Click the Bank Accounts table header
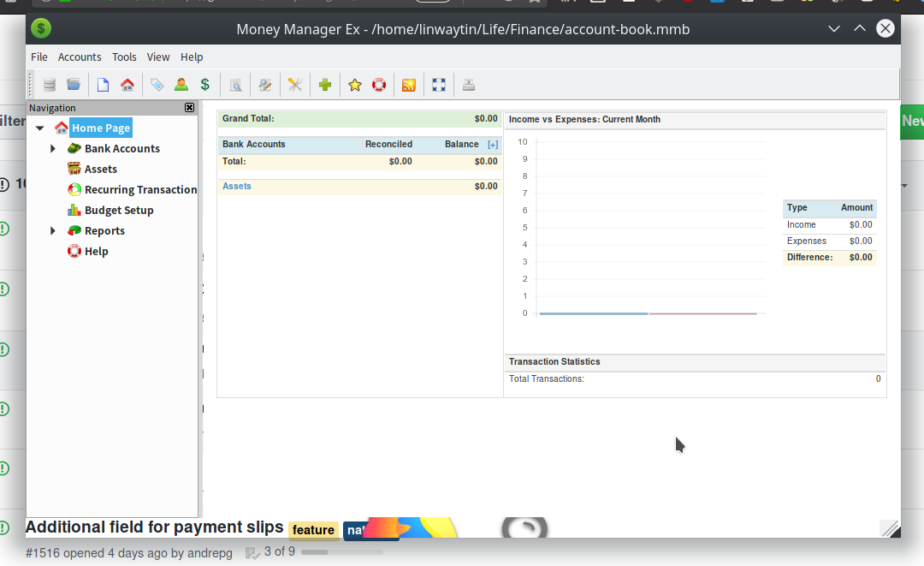924x566 pixels. [x=254, y=144]
